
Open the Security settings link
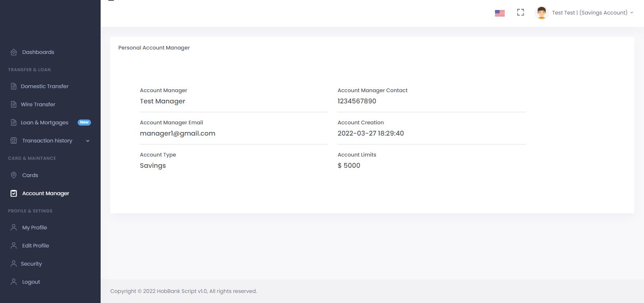(x=31, y=264)
